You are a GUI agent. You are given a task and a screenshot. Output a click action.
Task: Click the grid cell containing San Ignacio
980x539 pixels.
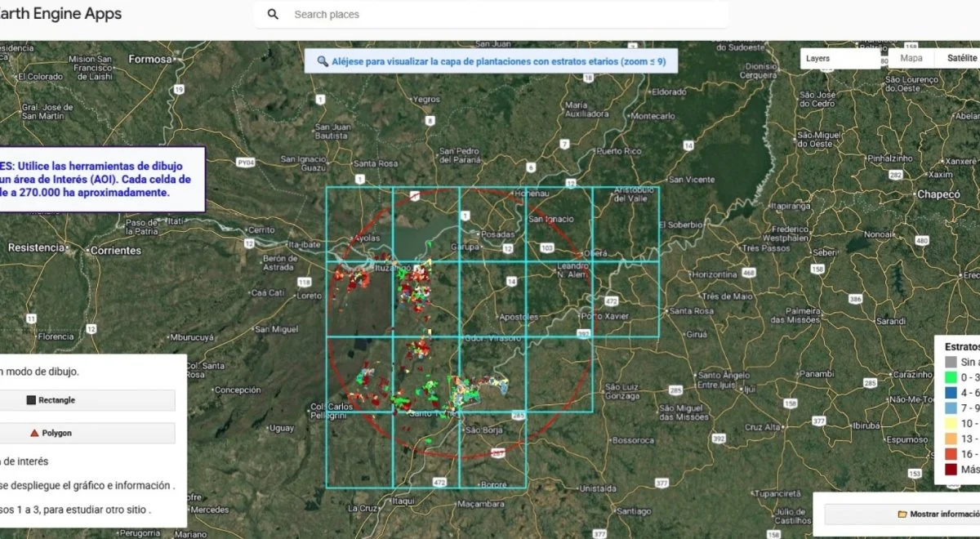click(x=558, y=225)
